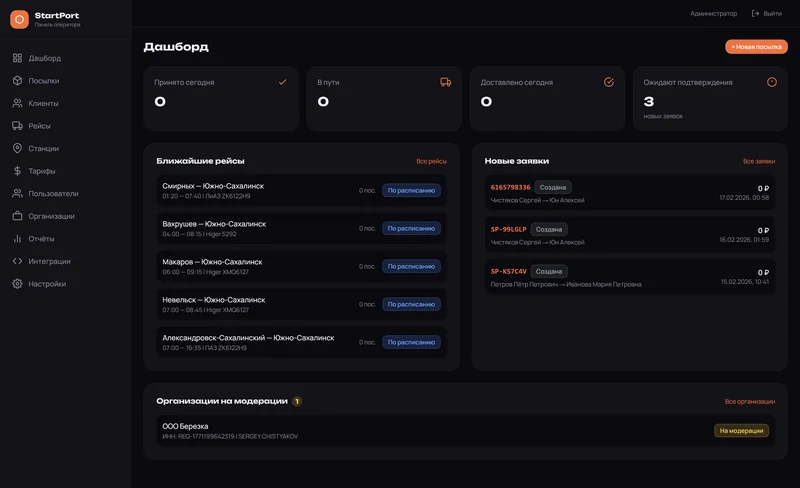Select the Невельск — Южно-Сахалинск trip row
800x488 pixels.
pyautogui.click(x=302, y=304)
